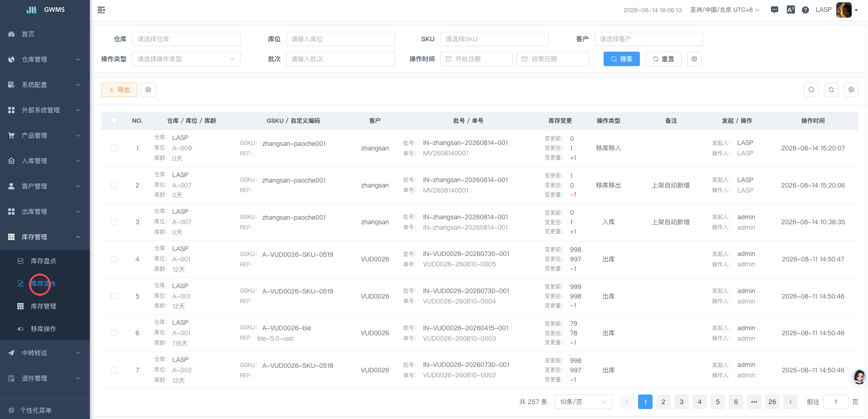Select checkbox for row 5
This screenshot has width=868, height=419.
click(x=114, y=296)
